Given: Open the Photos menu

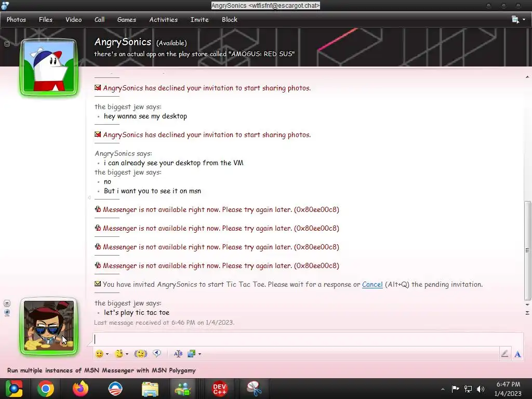Looking at the screenshot, I should [x=16, y=20].
